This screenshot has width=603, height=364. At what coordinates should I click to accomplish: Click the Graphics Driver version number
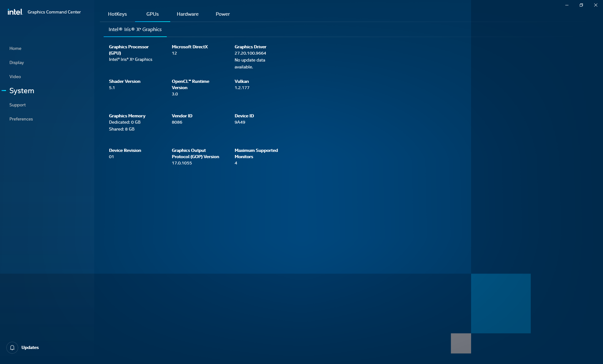click(250, 53)
